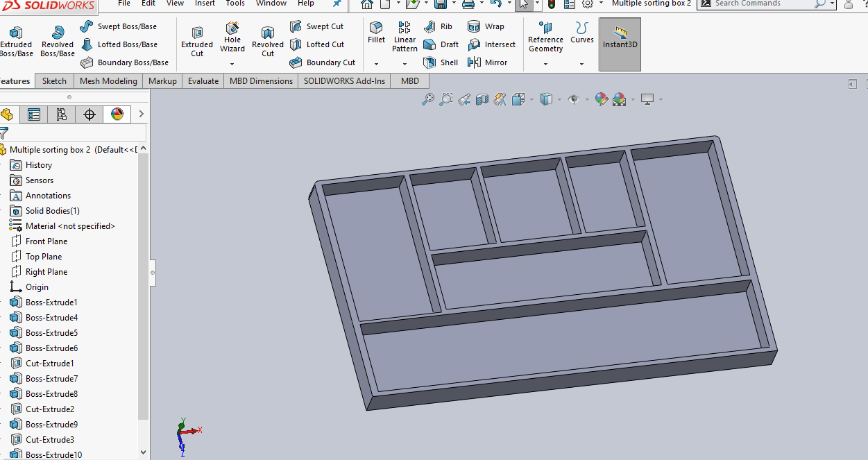Expand the Linear Pattern dropdown arrow
This screenshot has width=868, height=460.
(x=405, y=62)
